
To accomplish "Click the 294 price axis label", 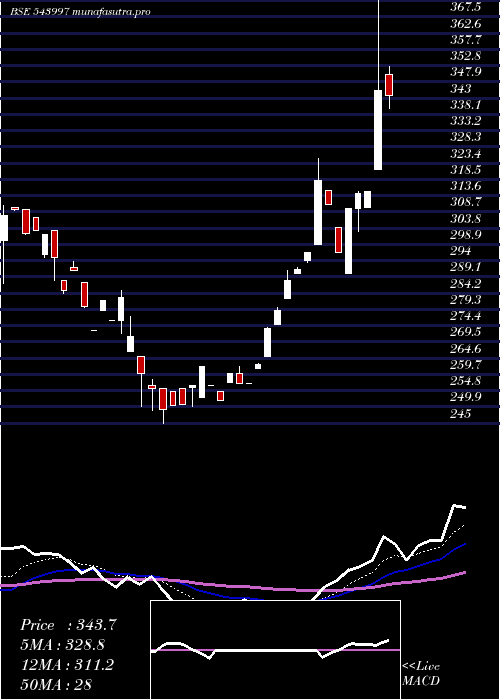I will click(x=461, y=251).
